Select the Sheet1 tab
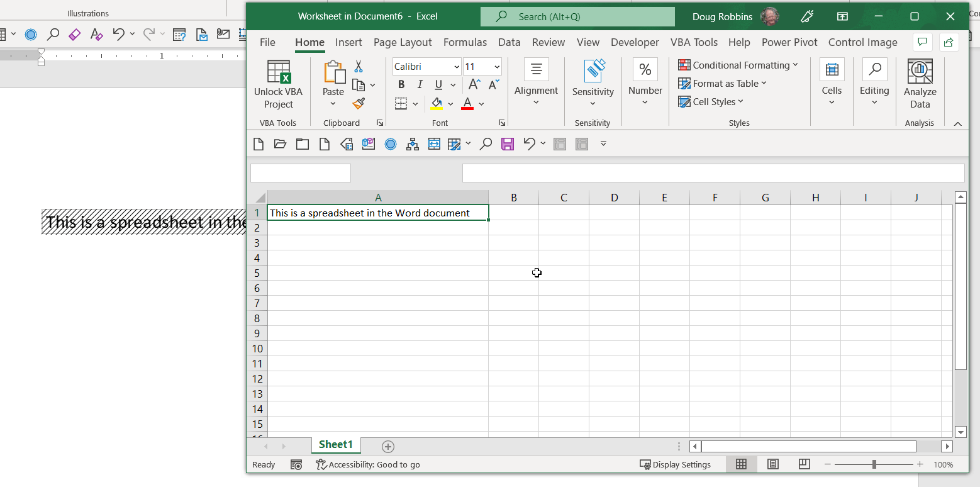The height and width of the screenshot is (487, 980). click(x=336, y=445)
